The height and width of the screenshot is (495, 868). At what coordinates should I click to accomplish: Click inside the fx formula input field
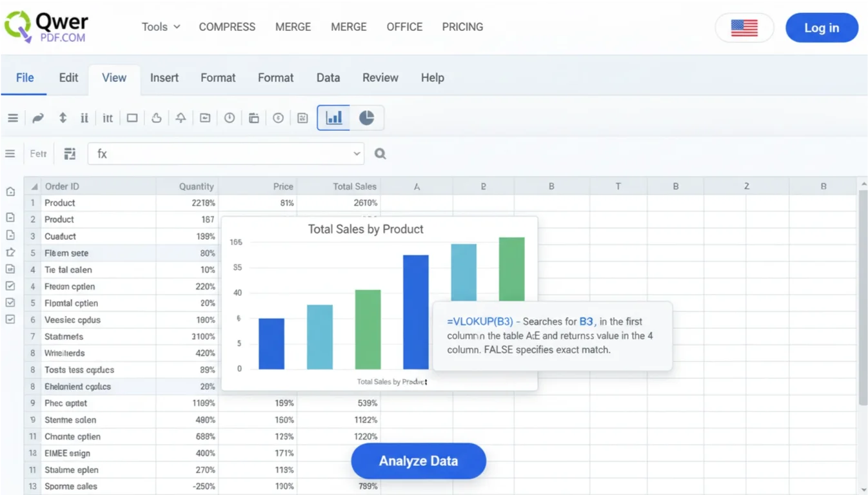tap(226, 154)
